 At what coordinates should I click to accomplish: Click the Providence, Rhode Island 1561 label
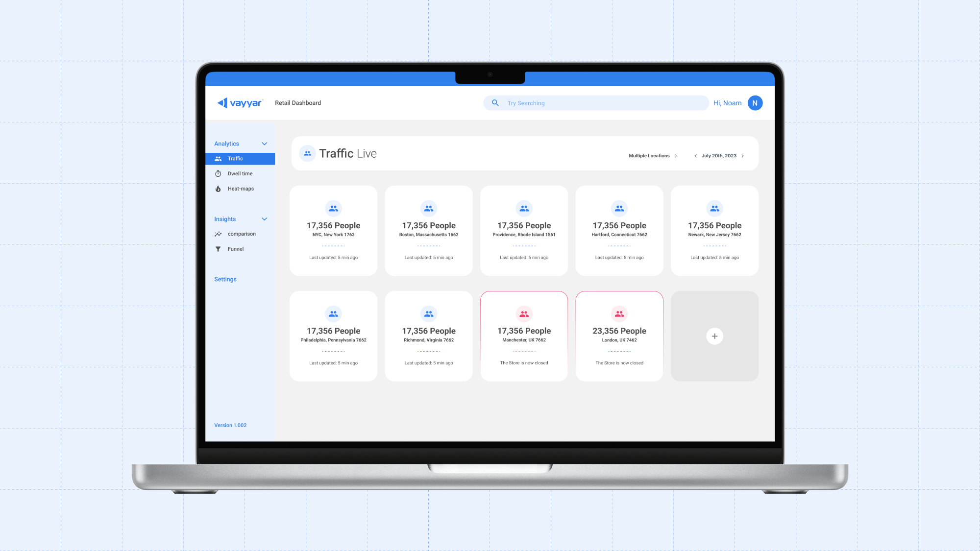click(524, 235)
